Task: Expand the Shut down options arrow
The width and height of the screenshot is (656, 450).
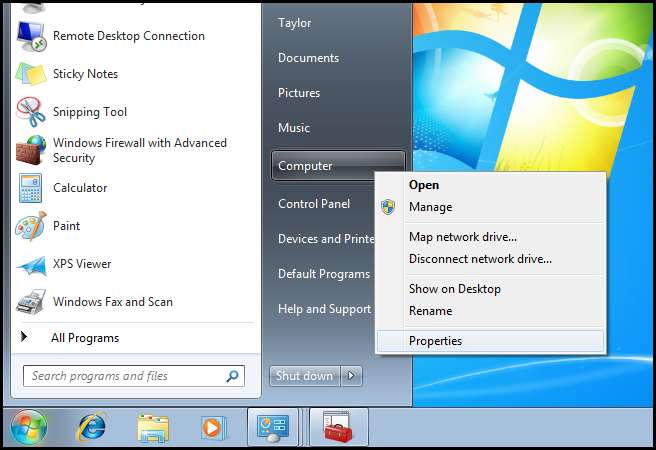Action: click(351, 376)
